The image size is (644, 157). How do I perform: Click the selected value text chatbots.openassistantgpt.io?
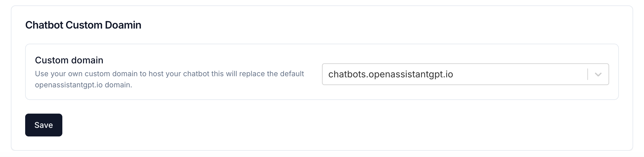pyautogui.click(x=391, y=74)
